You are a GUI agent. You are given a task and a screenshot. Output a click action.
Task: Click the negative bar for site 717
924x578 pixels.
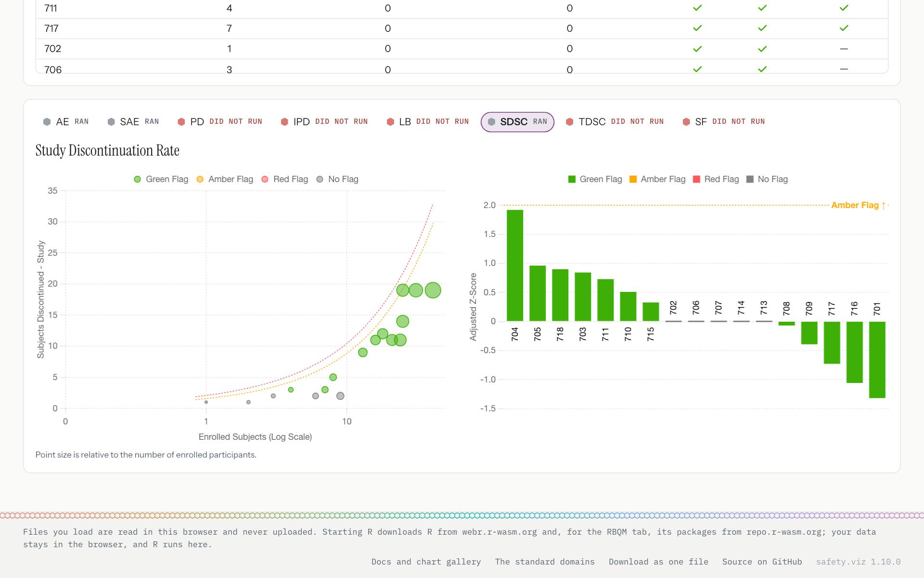[832, 342]
